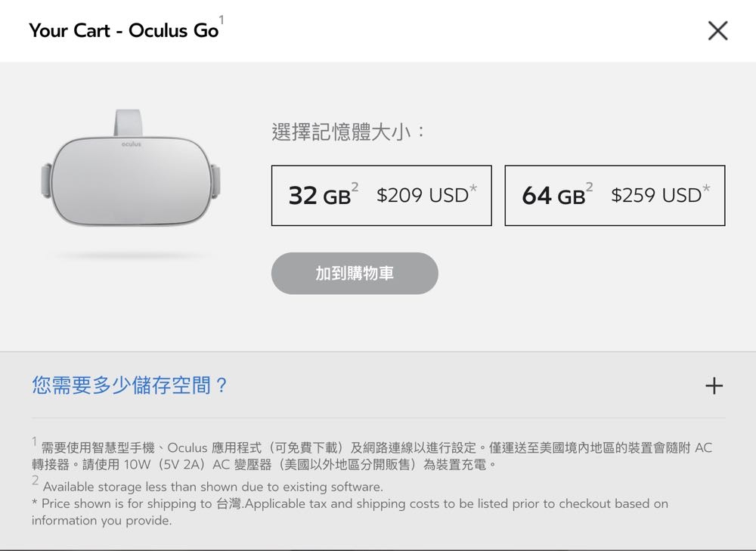This screenshot has width=756, height=551.
Task: Open the 您需要多少儲存空間？ section heading
Action: (130, 385)
